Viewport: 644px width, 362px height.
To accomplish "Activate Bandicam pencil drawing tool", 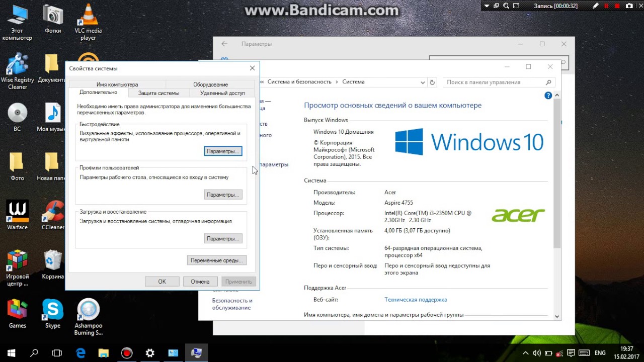I will pos(596,6).
